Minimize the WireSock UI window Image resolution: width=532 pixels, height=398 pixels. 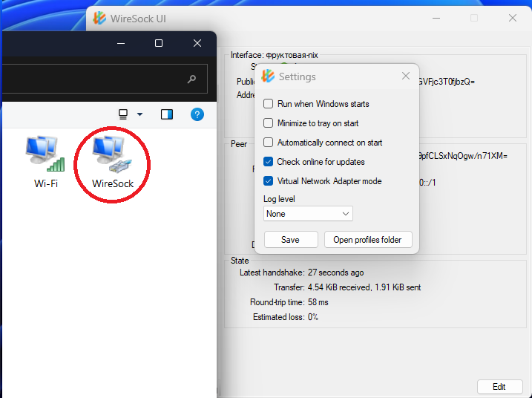436,18
